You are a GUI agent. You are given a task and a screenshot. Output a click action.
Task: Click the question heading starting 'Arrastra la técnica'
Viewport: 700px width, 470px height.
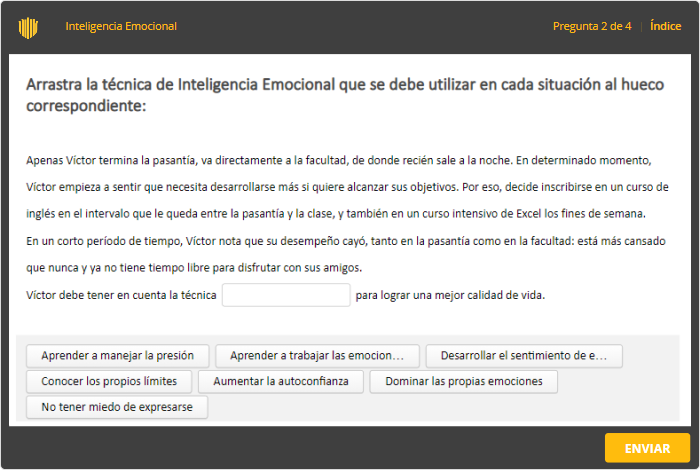coord(345,95)
